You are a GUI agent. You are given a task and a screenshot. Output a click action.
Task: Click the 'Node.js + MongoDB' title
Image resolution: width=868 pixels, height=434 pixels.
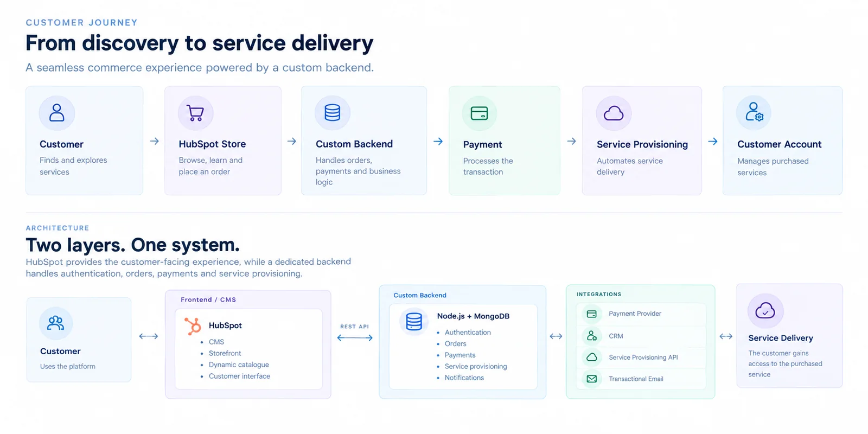[473, 316]
